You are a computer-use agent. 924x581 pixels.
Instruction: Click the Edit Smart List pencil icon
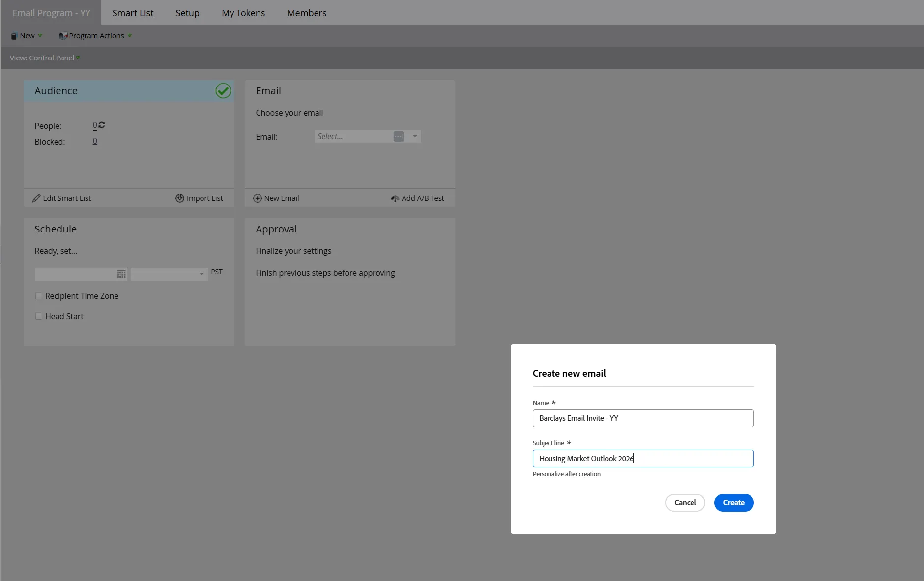(36, 198)
